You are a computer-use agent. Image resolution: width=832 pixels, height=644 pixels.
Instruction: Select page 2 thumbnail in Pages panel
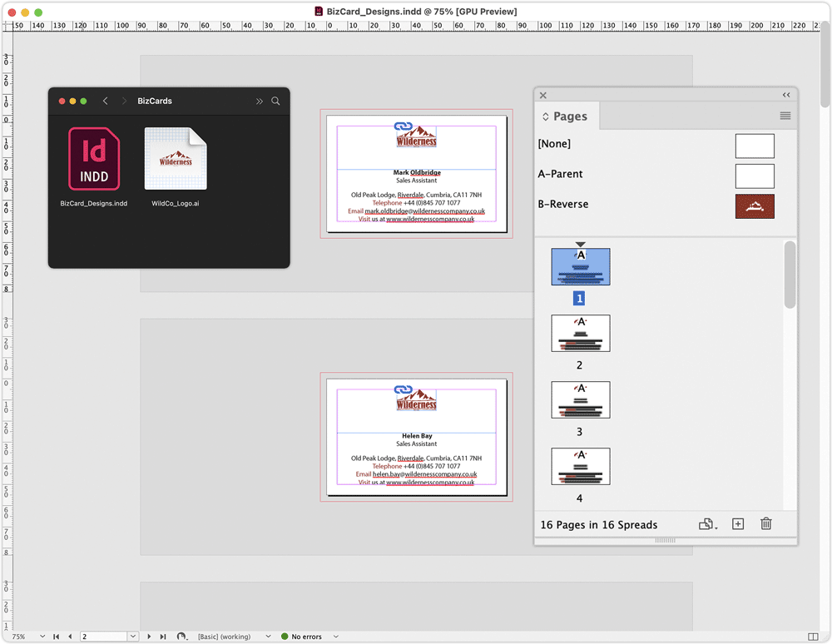point(581,333)
